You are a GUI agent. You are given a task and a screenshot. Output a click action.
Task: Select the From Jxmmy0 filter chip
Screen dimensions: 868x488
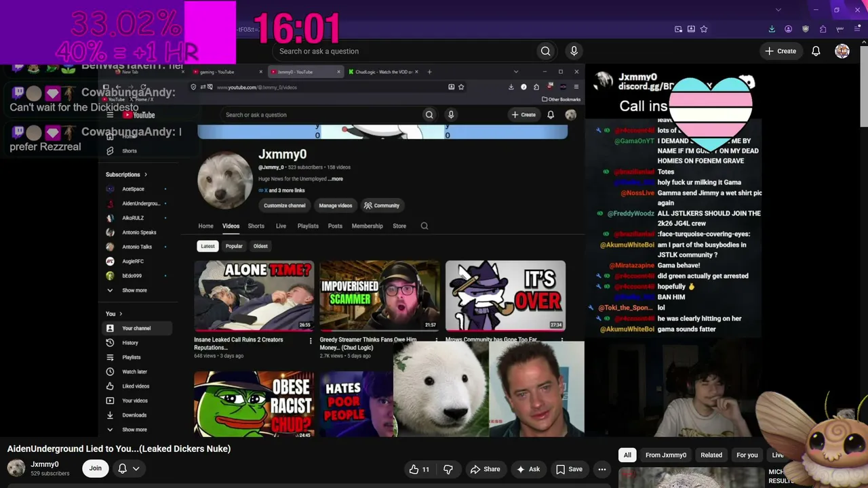coord(666,455)
